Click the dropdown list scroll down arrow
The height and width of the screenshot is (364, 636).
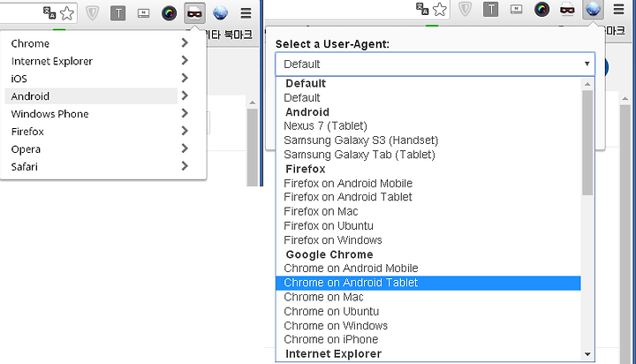[587, 354]
